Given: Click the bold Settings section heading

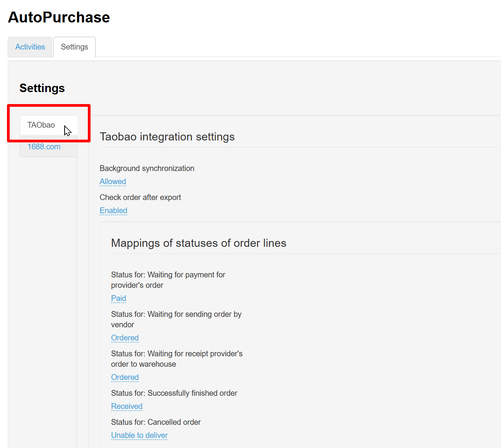Looking at the screenshot, I should (42, 88).
